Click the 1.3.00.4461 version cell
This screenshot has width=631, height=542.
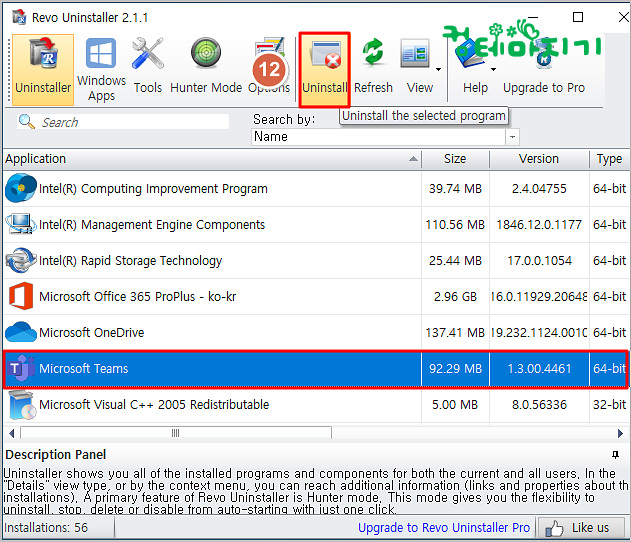tap(539, 369)
